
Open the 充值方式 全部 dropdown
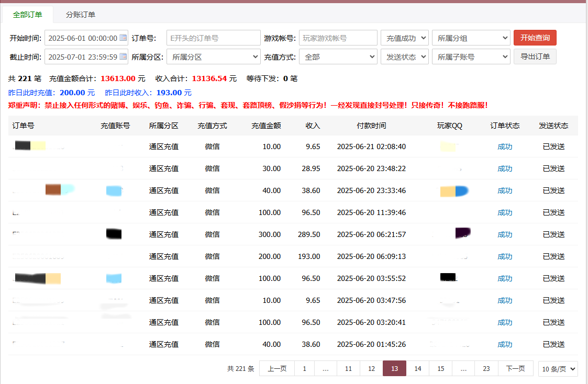point(338,57)
